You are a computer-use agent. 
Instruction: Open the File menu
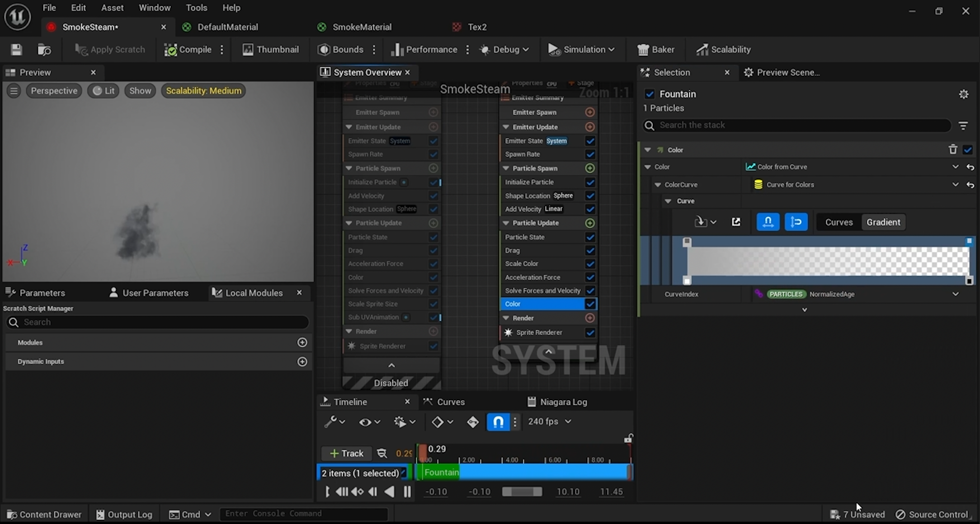pyautogui.click(x=49, y=8)
